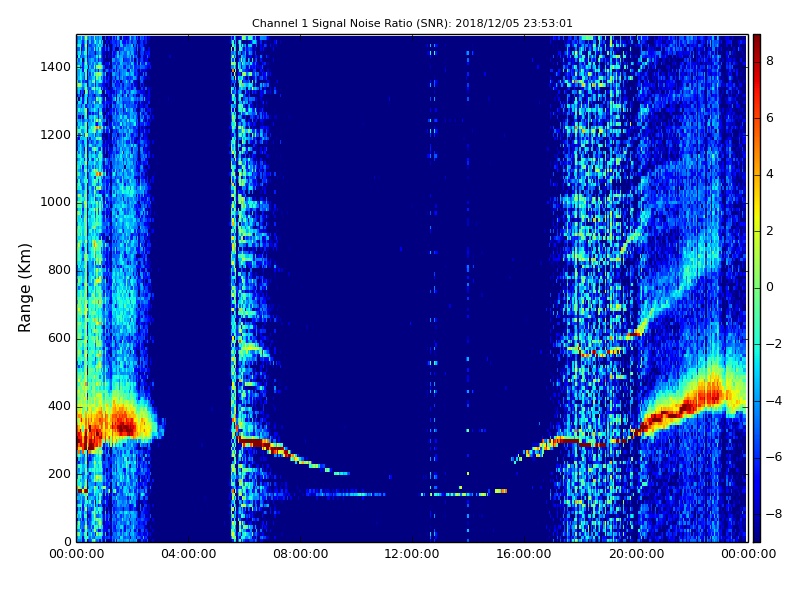Click the short yellow echo near 15:00 at 150 km
The image size is (800, 600).
point(501,491)
